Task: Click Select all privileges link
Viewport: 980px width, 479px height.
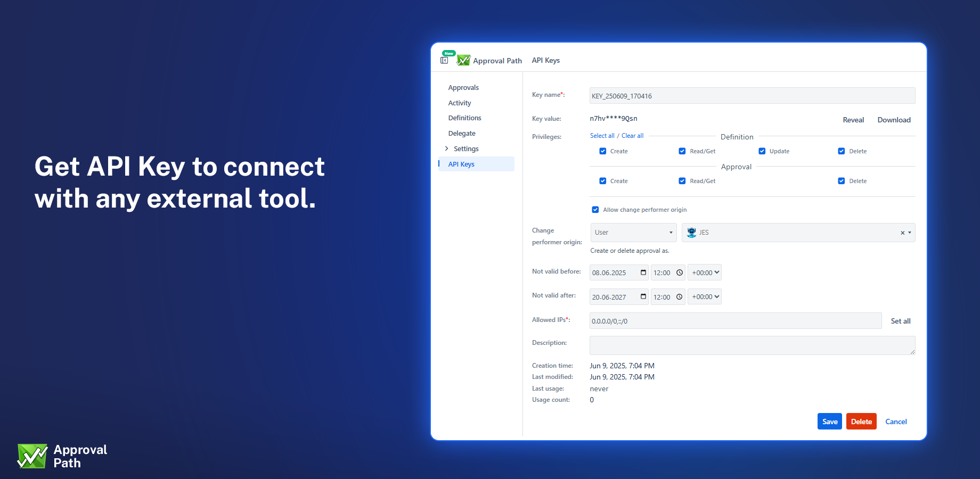Action: point(602,136)
